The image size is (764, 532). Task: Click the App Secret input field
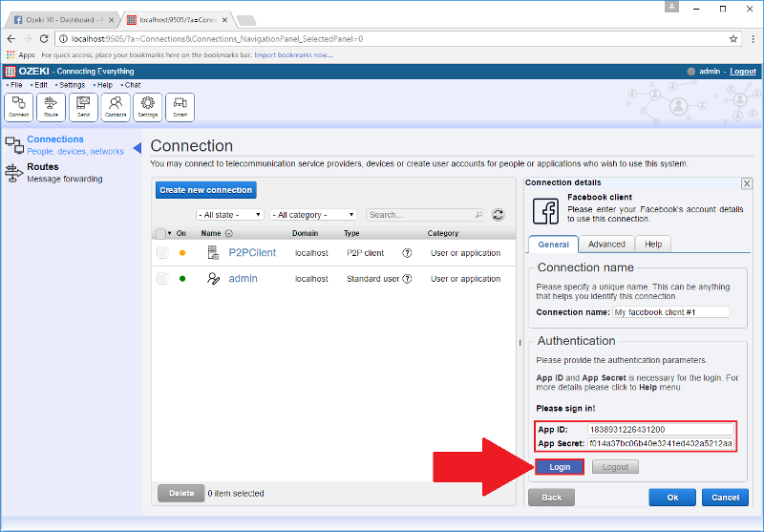tap(660, 444)
